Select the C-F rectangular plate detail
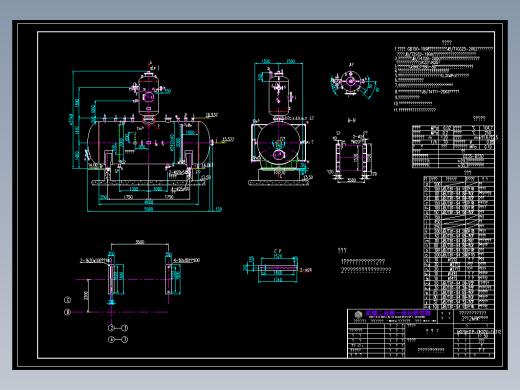 277,268
